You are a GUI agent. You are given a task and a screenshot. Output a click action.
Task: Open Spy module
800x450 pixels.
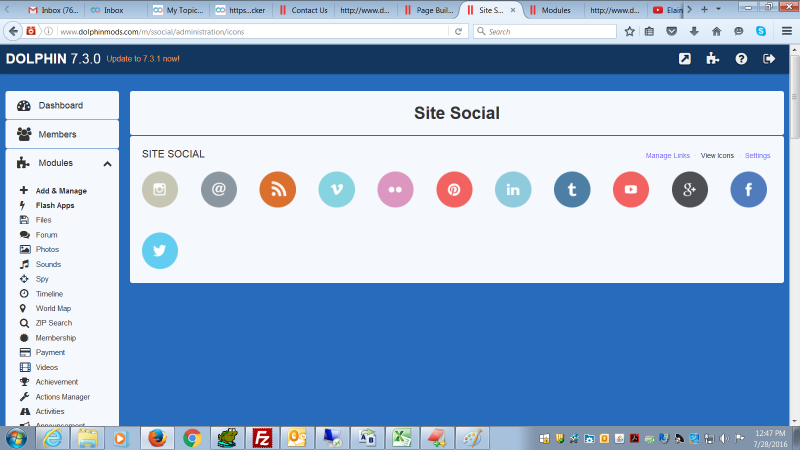click(42, 279)
